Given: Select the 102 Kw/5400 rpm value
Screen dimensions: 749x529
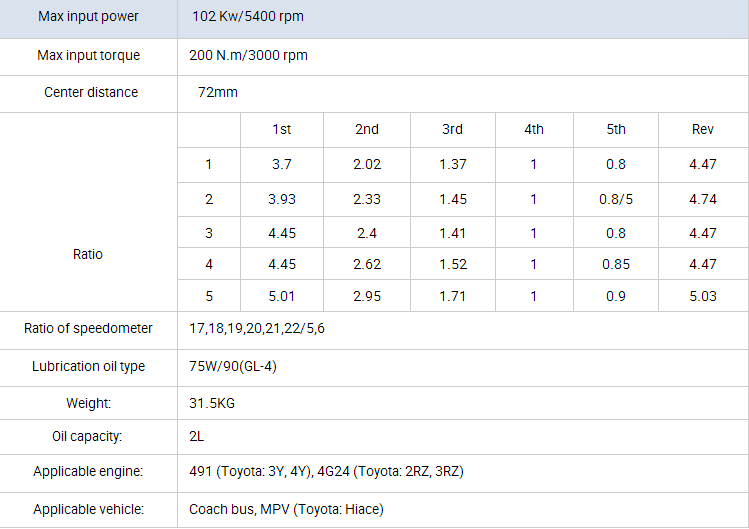Looking at the screenshot, I should coord(247,17).
